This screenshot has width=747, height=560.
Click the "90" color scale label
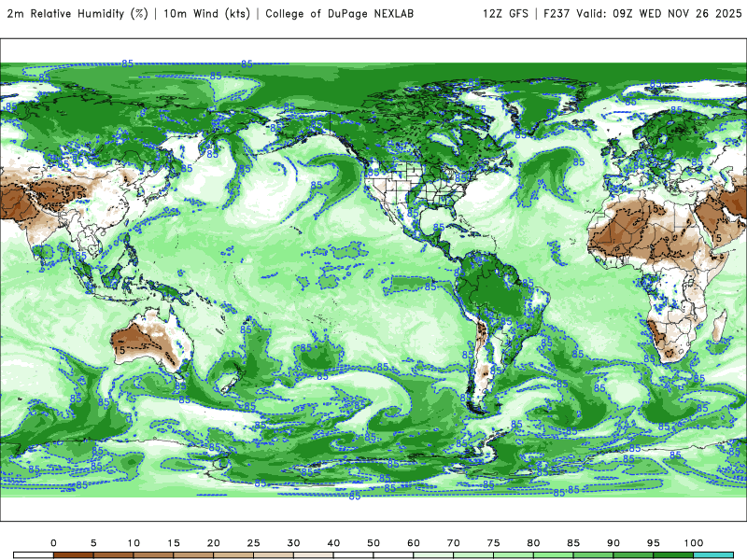(x=613, y=543)
